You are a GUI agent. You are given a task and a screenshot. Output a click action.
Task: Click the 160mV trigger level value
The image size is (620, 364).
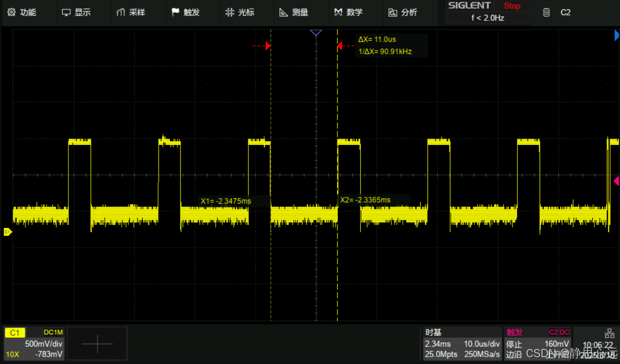[x=557, y=344]
